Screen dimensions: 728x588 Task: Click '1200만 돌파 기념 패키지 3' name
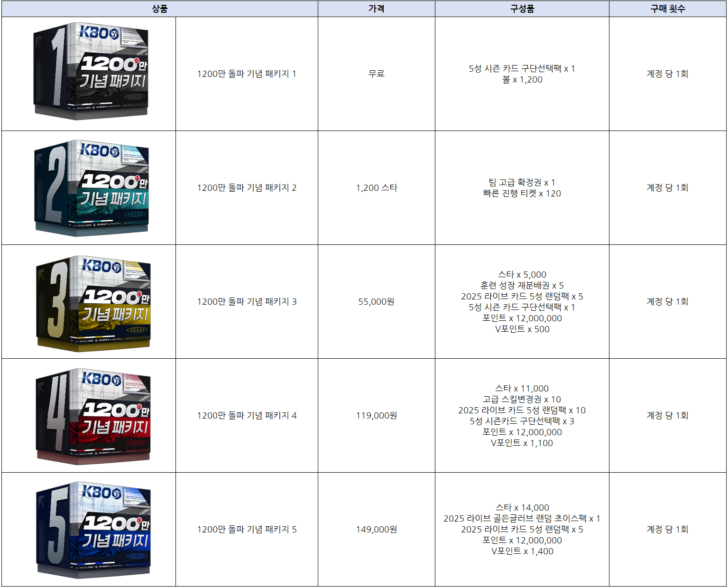[x=247, y=302]
